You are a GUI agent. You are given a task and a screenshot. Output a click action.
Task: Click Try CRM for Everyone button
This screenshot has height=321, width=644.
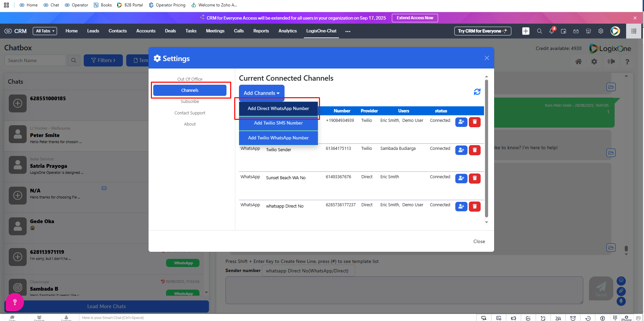point(483,31)
